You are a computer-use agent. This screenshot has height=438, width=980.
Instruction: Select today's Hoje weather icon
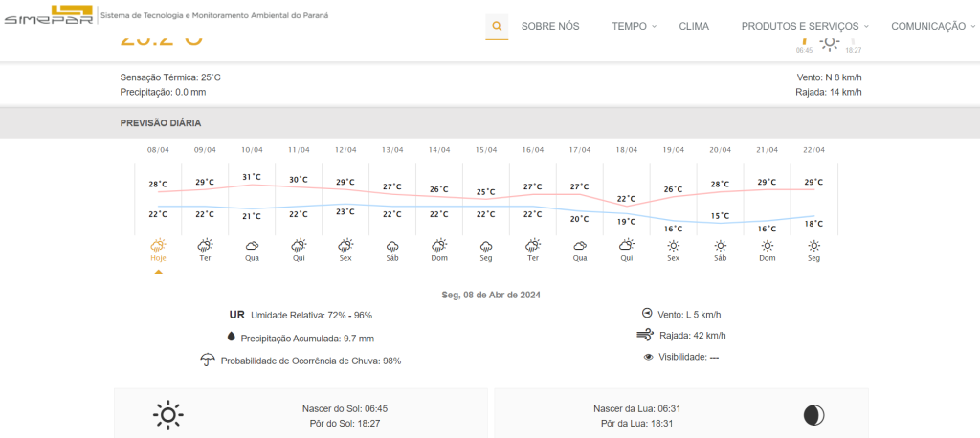point(158,246)
